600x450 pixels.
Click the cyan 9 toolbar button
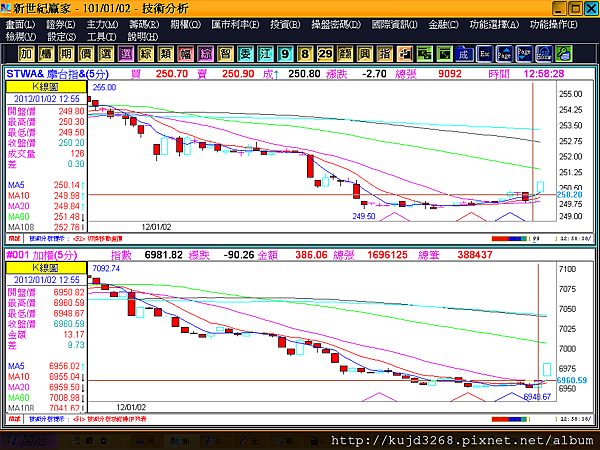285,54
